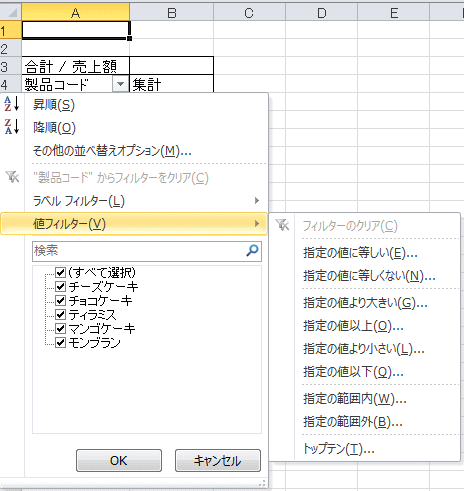Choose 指定の値より大きい(G)

coord(365,303)
